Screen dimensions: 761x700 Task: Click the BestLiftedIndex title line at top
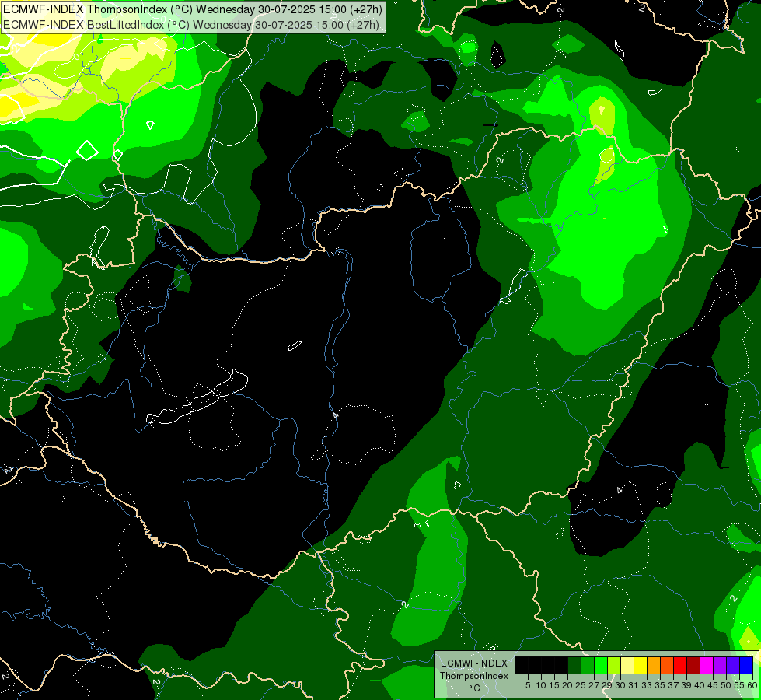click(190, 24)
